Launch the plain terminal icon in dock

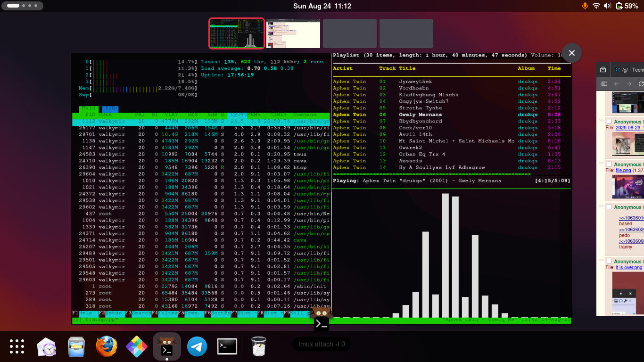tap(227, 347)
